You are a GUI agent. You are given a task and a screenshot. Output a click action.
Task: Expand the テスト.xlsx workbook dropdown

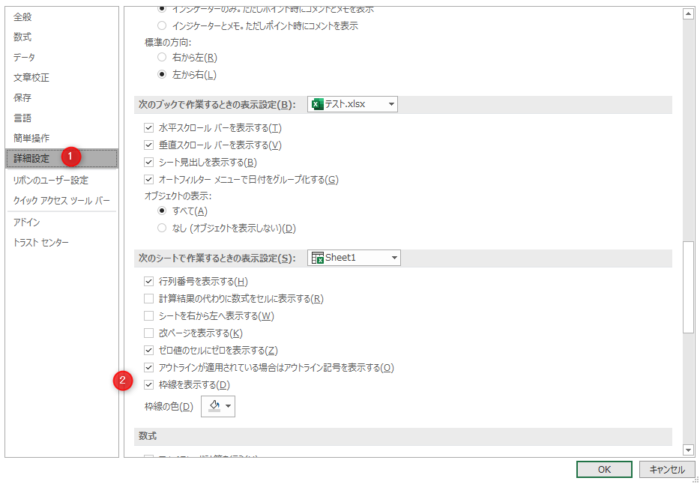(391, 104)
